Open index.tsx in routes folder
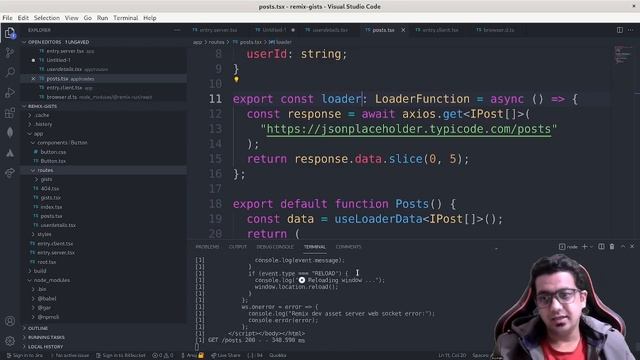Image resolution: width=640 pixels, height=360 pixels. click(x=51, y=207)
